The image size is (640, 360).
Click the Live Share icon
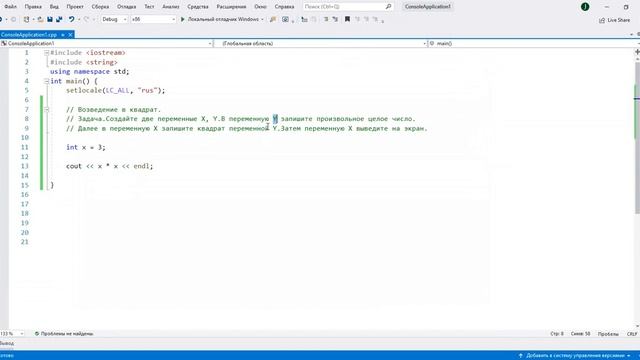click(602, 20)
